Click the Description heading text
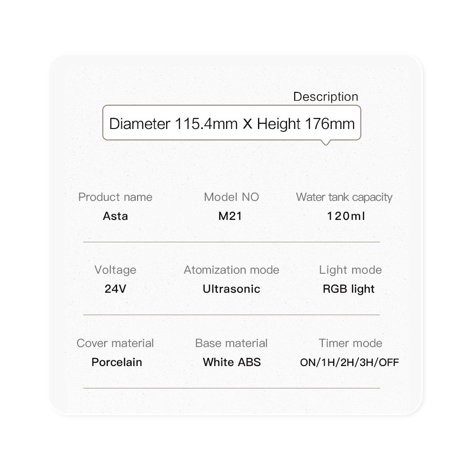476x476 pixels. [326, 97]
